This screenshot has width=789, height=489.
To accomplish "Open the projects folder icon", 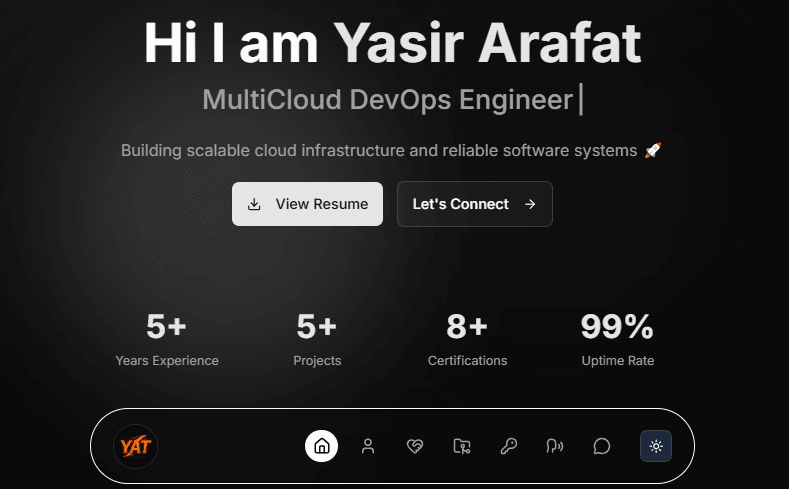I will pos(461,446).
